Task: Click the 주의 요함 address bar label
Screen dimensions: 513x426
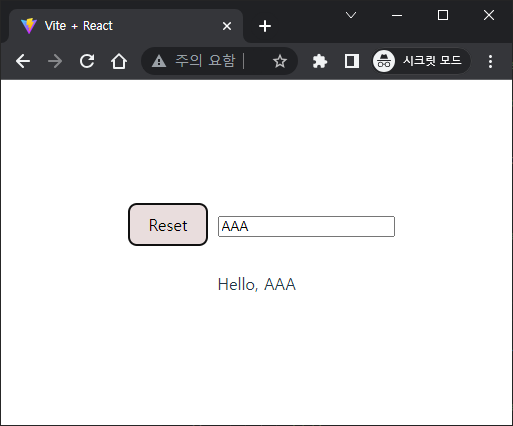Action: pos(205,61)
